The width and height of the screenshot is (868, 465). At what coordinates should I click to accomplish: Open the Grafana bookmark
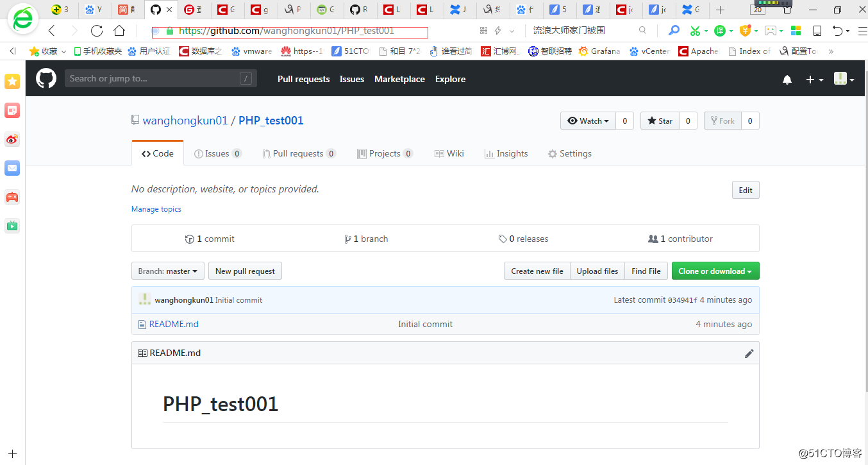tap(599, 51)
